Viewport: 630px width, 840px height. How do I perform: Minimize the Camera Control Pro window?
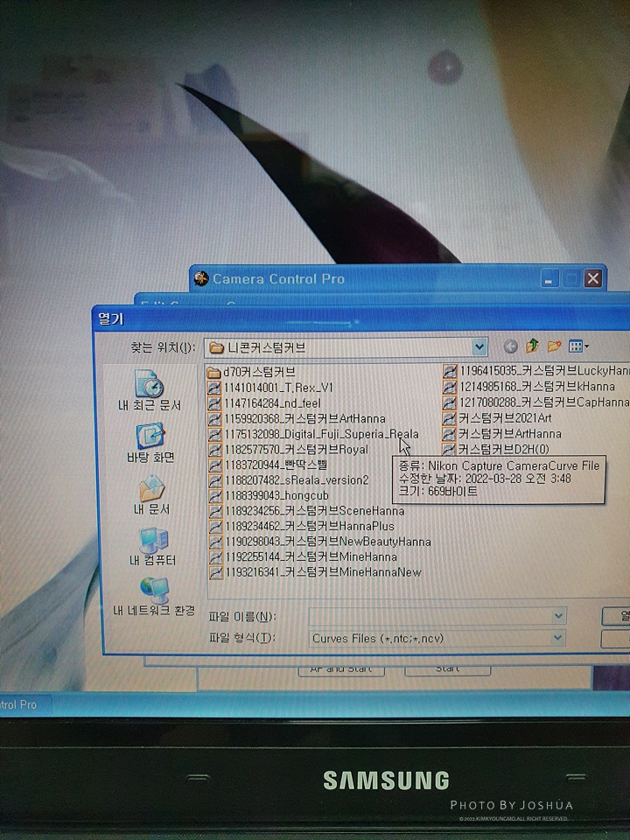[549, 278]
